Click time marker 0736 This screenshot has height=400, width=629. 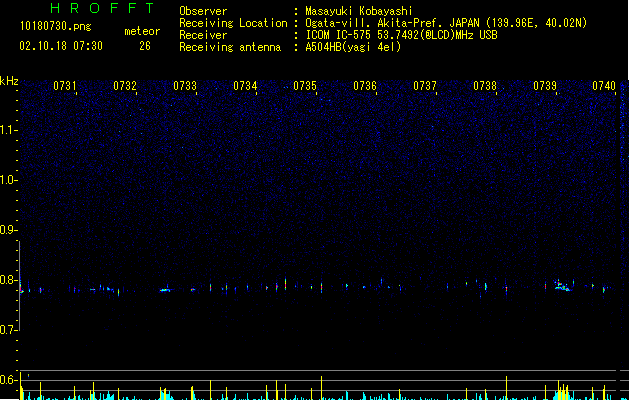365,86
